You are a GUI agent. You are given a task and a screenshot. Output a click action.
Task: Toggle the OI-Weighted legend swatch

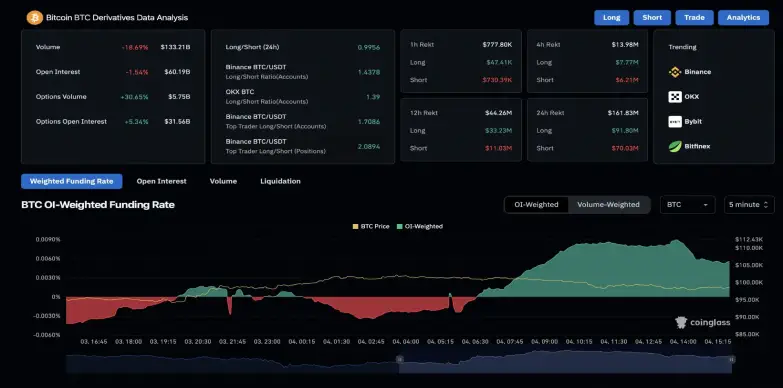[399, 227]
